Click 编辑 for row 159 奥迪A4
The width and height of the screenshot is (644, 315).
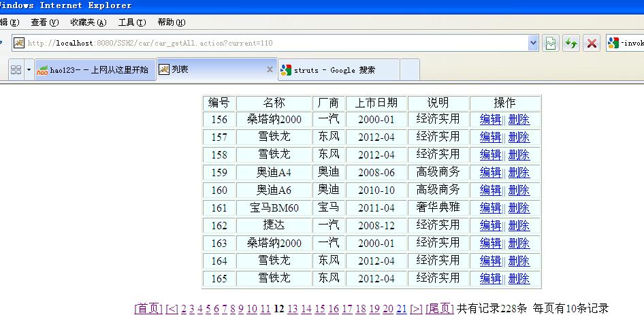point(490,173)
